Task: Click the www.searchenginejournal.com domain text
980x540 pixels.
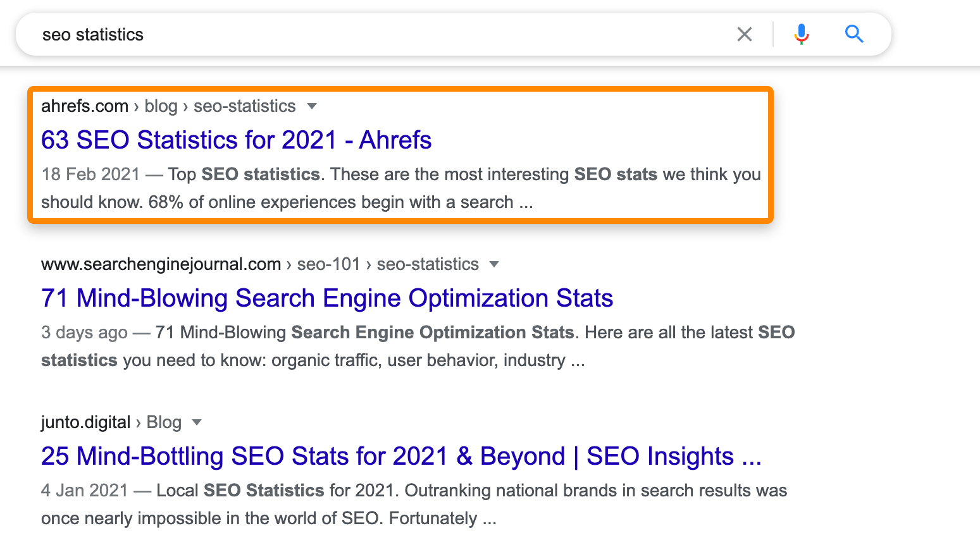Action: pyautogui.click(x=161, y=264)
